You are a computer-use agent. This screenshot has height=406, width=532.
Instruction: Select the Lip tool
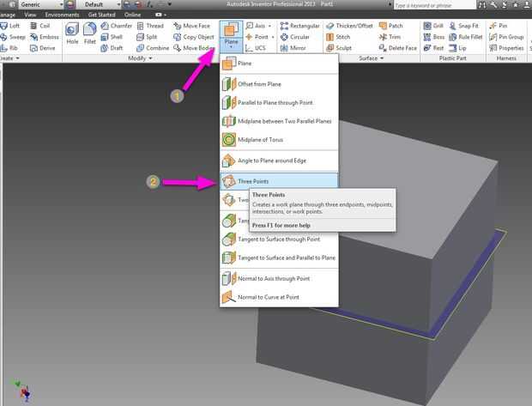click(457, 48)
